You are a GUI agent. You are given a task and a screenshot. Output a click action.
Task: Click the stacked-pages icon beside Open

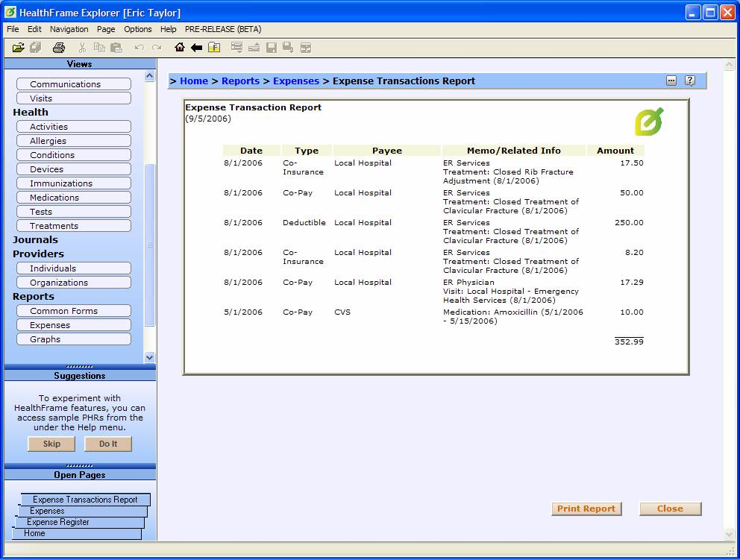coord(35,48)
